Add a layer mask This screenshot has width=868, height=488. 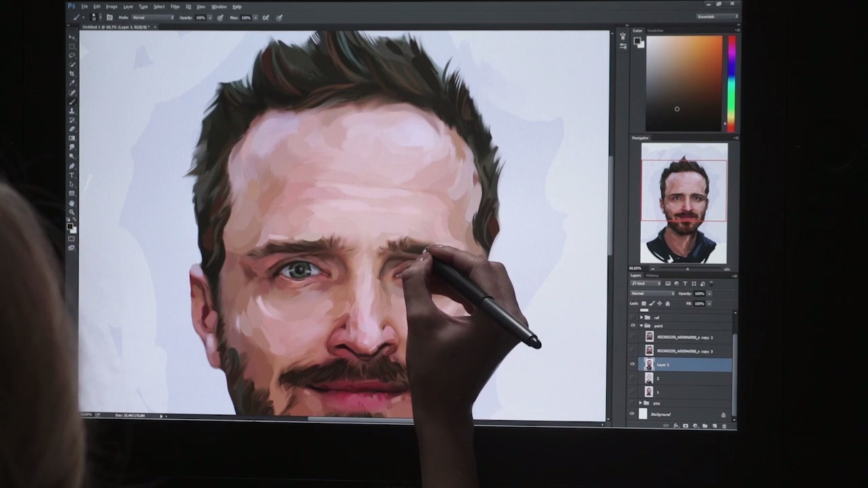(686, 426)
